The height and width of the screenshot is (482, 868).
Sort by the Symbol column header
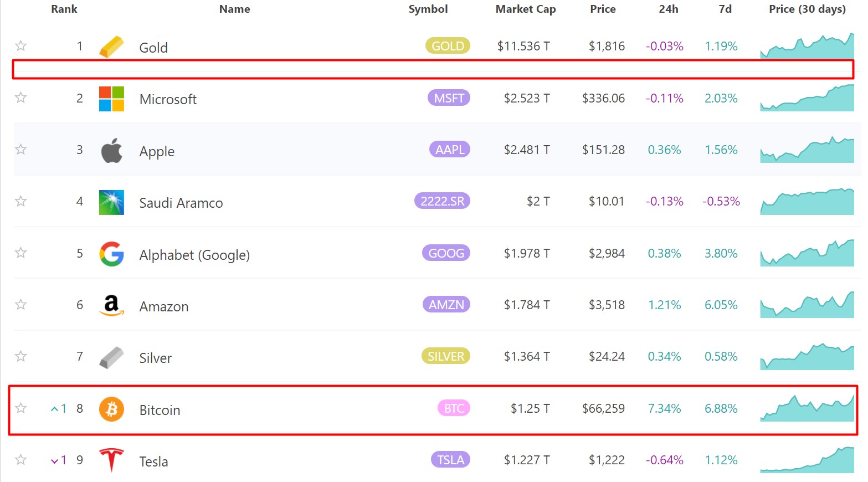click(x=428, y=9)
